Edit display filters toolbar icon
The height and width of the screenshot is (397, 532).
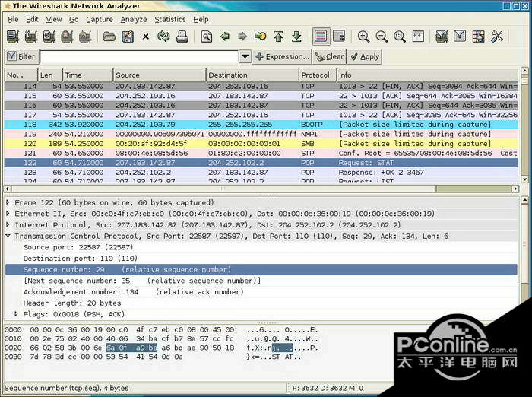coord(460,36)
